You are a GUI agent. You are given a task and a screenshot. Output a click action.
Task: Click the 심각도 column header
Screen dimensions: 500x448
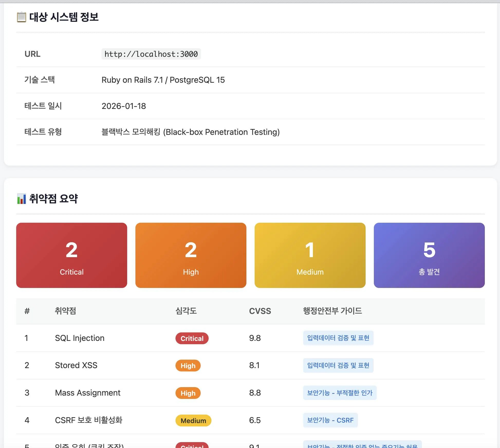tap(186, 311)
